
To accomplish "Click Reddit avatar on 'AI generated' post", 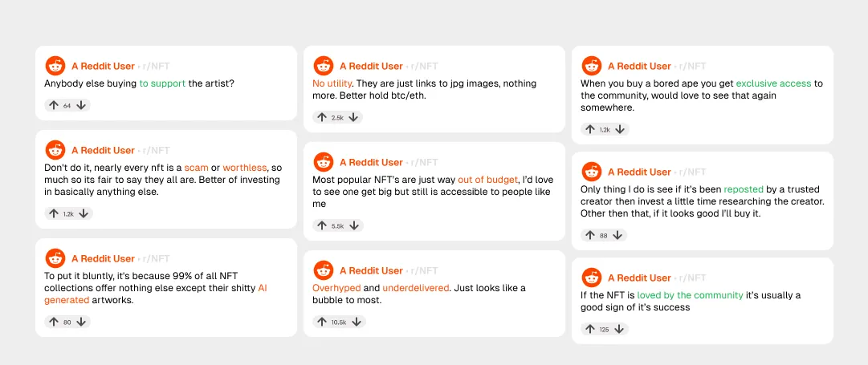I will (55, 259).
